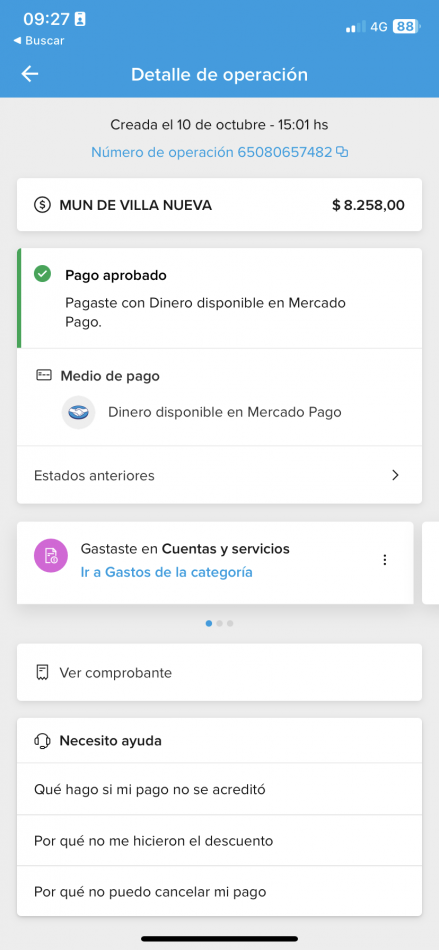Image resolution: width=439 pixels, height=950 pixels.
Task: Open the Estados anteriores row
Action: coord(219,475)
